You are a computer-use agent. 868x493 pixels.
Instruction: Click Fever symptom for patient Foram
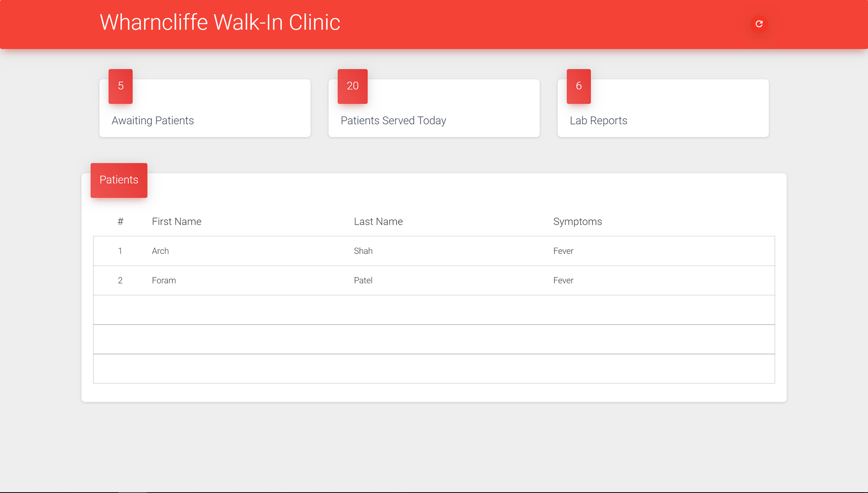(563, 280)
